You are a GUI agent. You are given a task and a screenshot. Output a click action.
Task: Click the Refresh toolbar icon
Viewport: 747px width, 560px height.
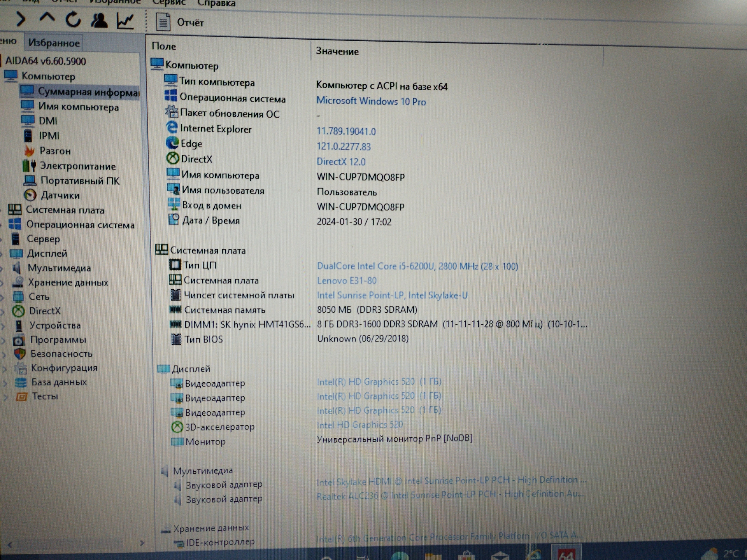[73, 19]
